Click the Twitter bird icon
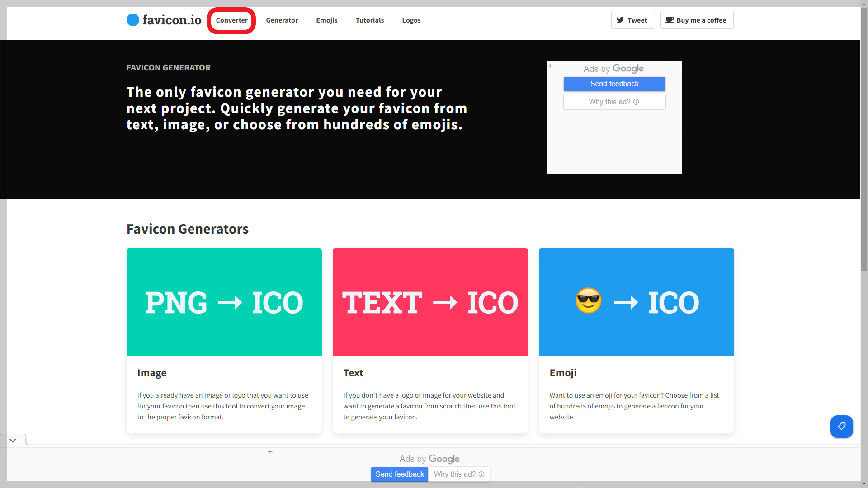 [x=620, y=20]
